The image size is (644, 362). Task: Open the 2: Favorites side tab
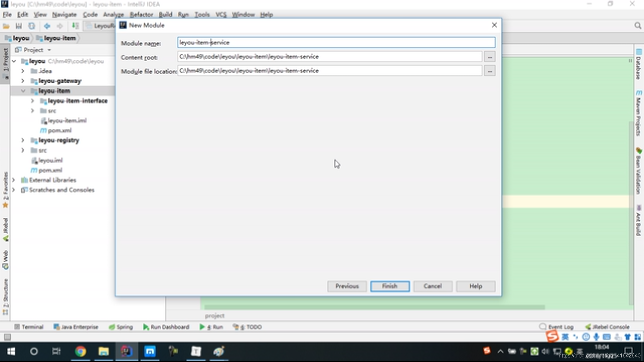point(5,190)
